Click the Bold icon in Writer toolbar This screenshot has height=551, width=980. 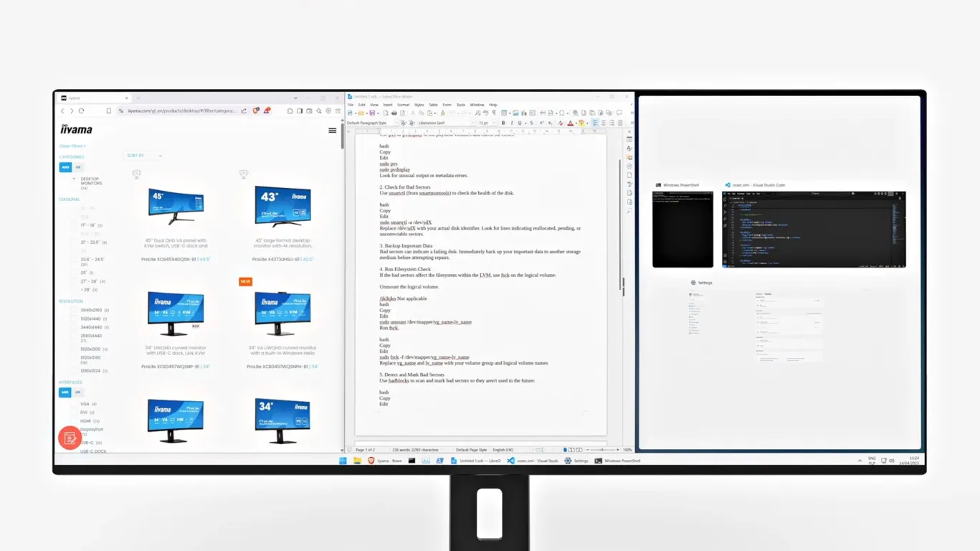click(503, 123)
